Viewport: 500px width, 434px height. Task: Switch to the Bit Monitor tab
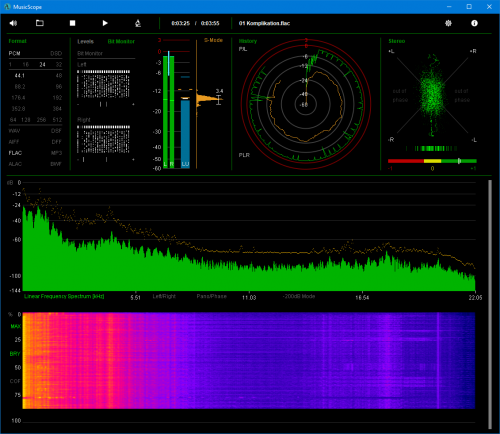pos(121,41)
